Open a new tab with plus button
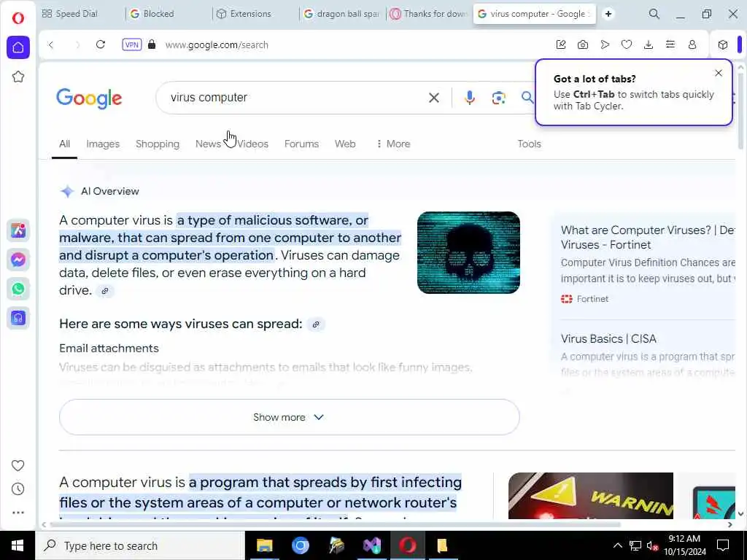 [x=608, y=14]
